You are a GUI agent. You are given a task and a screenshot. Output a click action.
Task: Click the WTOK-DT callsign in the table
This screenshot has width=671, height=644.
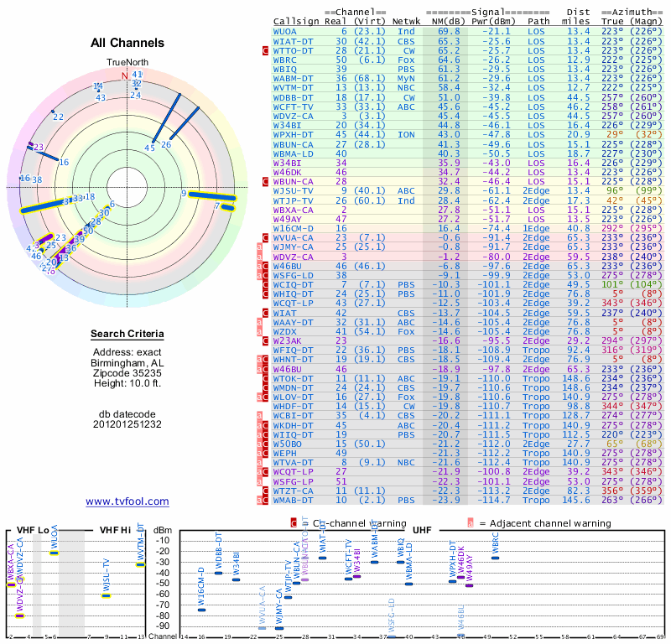click(294, 379)
